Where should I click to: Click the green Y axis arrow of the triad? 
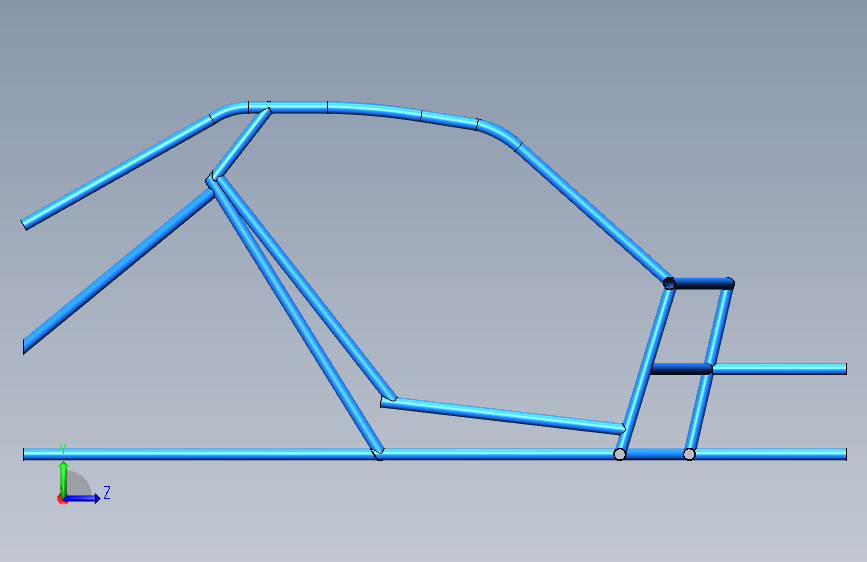click(64, 478)
